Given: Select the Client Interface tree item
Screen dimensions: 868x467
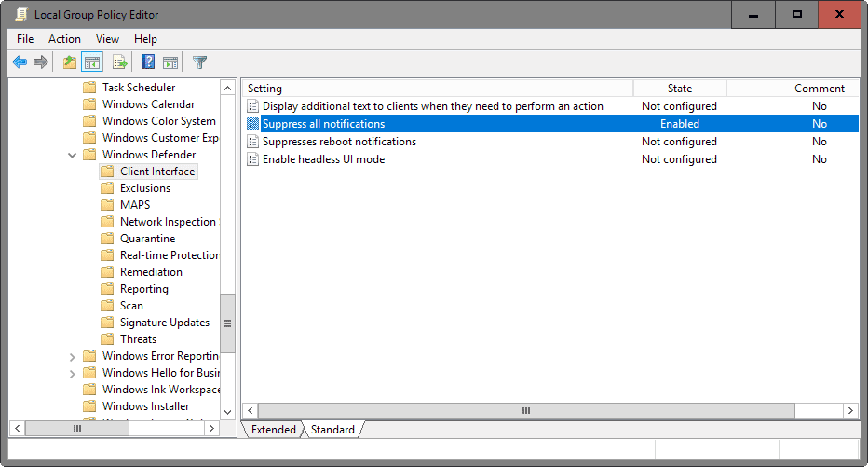Looking at the screenshot, I should 157,172.
